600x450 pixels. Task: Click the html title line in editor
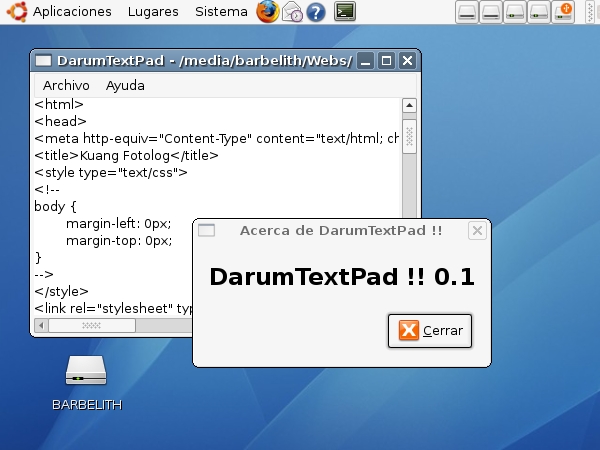point(126,155)
